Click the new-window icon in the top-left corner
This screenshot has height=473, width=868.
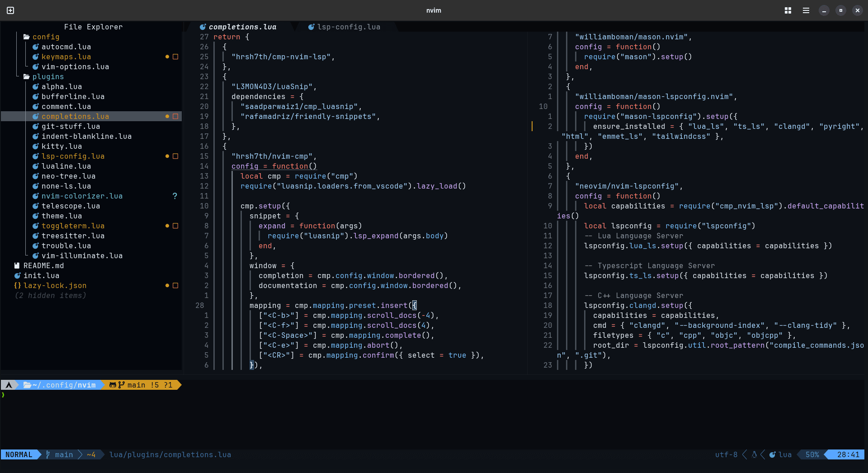10,10
